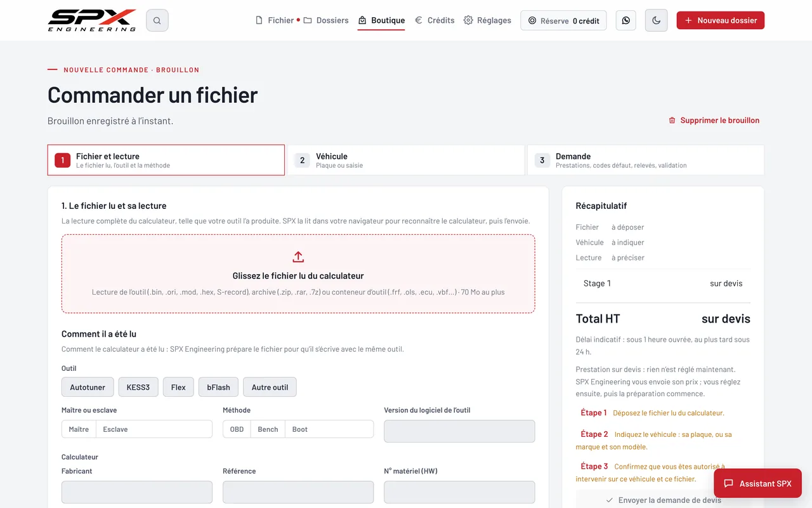Screen dimensions: 812x508
Task: Go to Dossiers in navigation
Action: (x=326, y=20)
